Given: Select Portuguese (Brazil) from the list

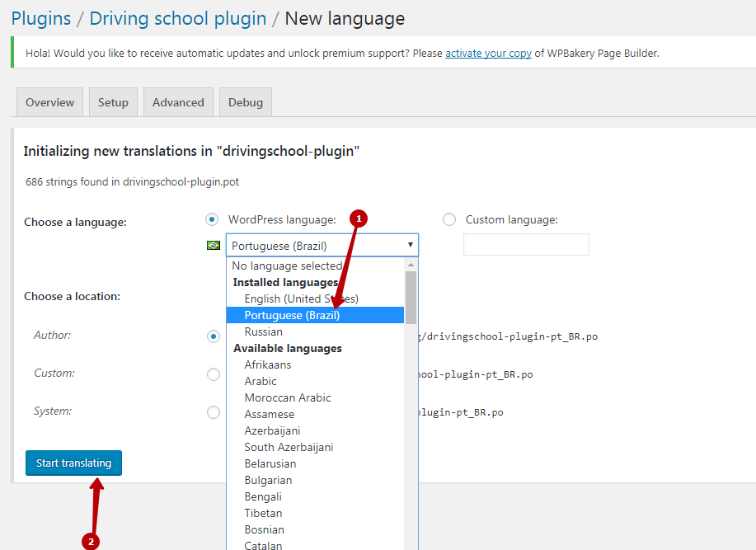Looking at the screenshot, I should pyautogui.click(x=292, y=315).
